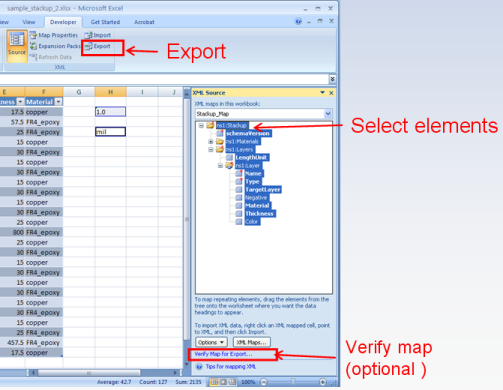The width and height of the screenshot is (503, 390).
Task: Switch to Normal view in status bar
Action: click(214, 382)
